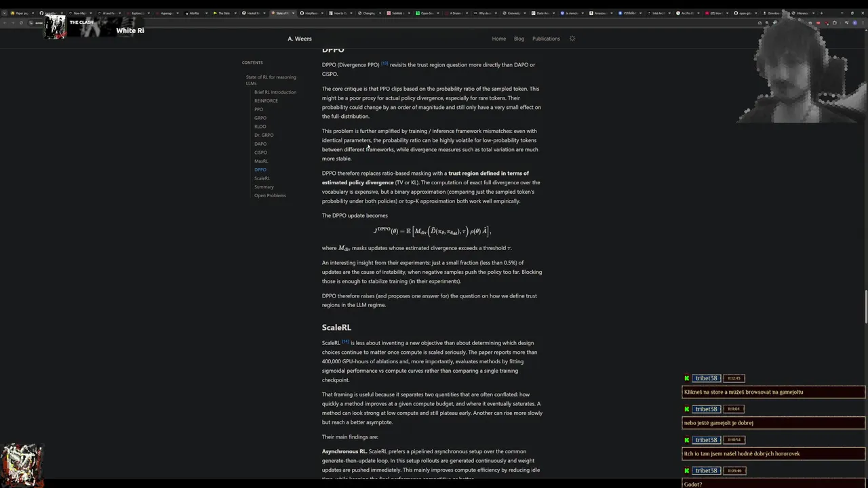The image size is (868, 488).
Task: Toggle the dark/light theme sun icon
Action: [572, 39]
